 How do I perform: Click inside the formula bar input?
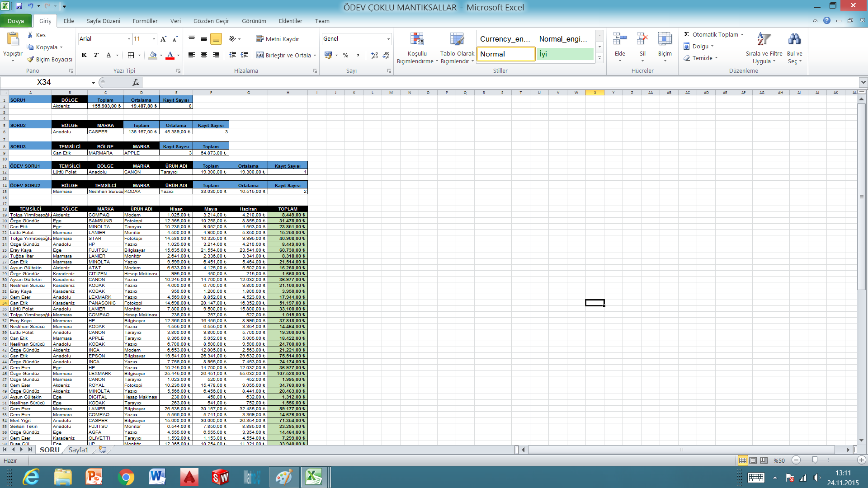500,82
